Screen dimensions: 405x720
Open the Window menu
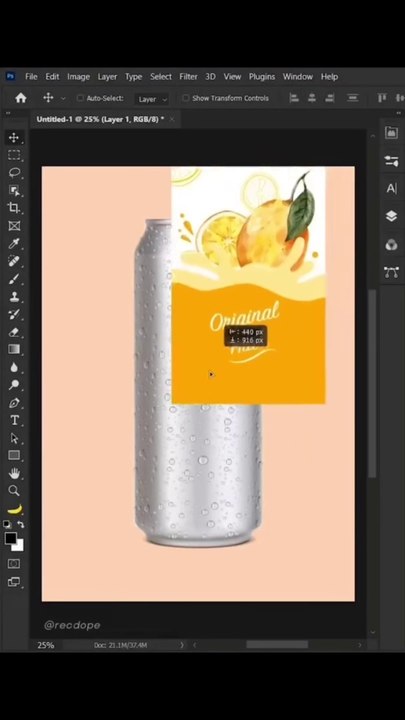[x=298, y=77]
